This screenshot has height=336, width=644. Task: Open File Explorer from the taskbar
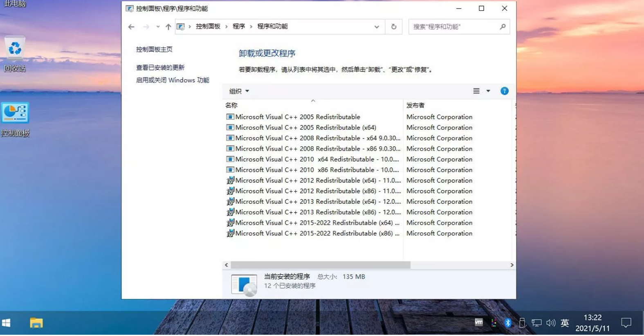(36, 323)
